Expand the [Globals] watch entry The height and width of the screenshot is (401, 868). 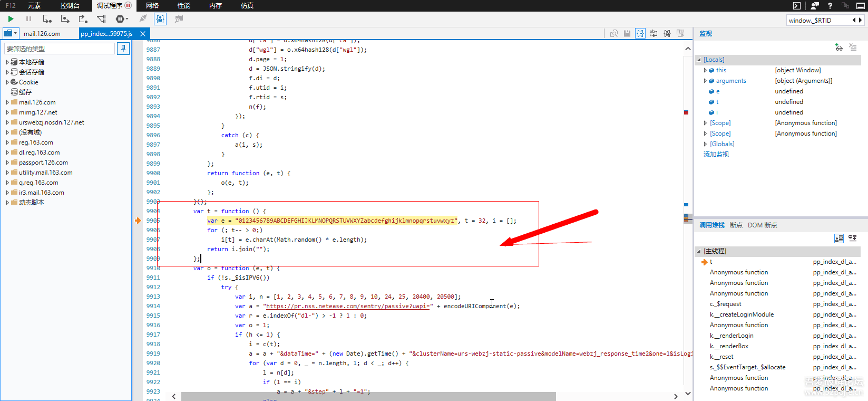705,144
